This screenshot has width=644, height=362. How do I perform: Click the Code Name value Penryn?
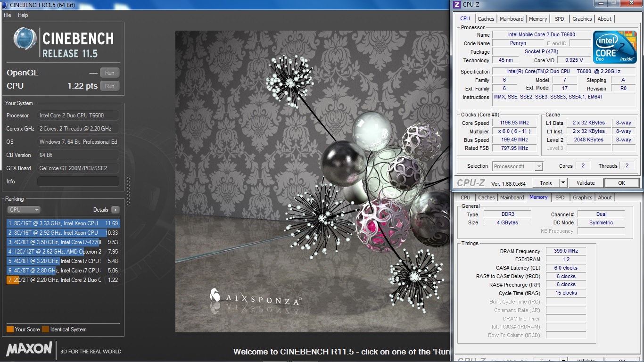click(518, 43)
